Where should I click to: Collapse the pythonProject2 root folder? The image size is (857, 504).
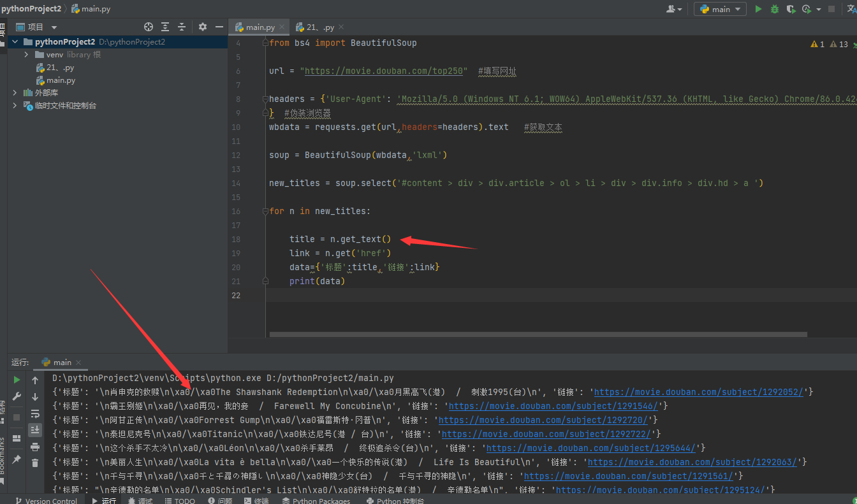click(15, 42)
